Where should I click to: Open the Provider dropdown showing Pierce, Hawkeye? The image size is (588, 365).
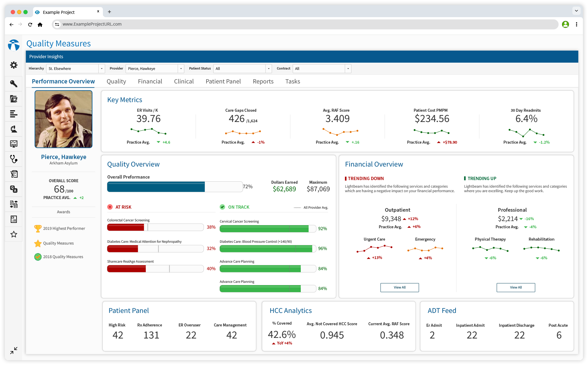(x=181, y=69)
